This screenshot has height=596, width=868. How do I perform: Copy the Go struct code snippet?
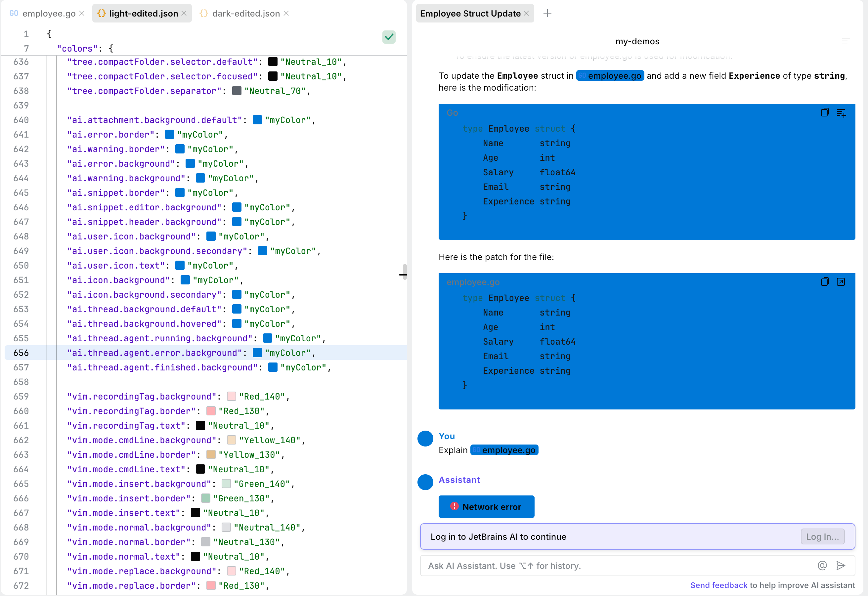pyautogui.click(x=825, y=113)
